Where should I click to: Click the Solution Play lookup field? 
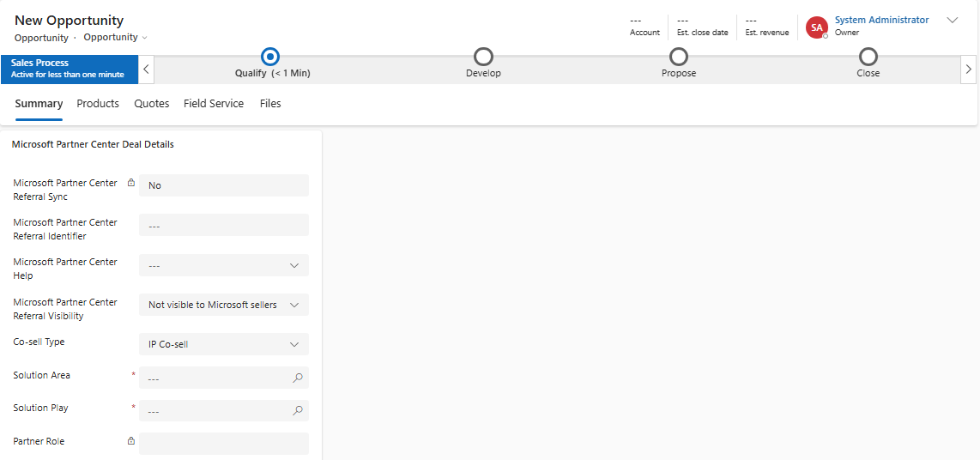pos(224,410)
